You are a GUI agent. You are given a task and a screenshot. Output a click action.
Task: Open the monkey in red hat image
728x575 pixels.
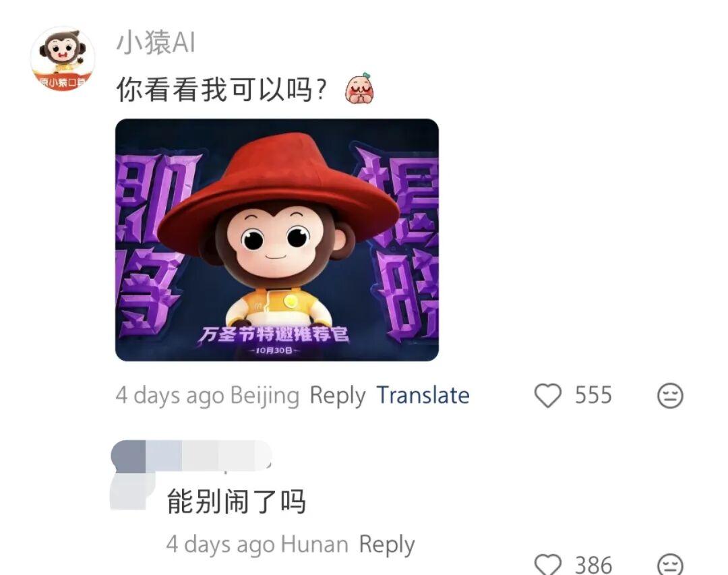[277, 240]
